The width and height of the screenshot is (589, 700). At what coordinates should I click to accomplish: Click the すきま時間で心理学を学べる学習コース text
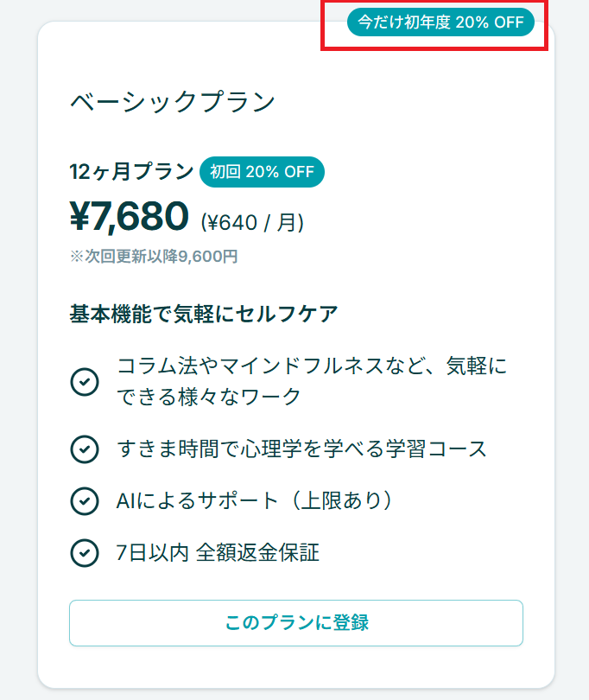click(x=301, y=449)
